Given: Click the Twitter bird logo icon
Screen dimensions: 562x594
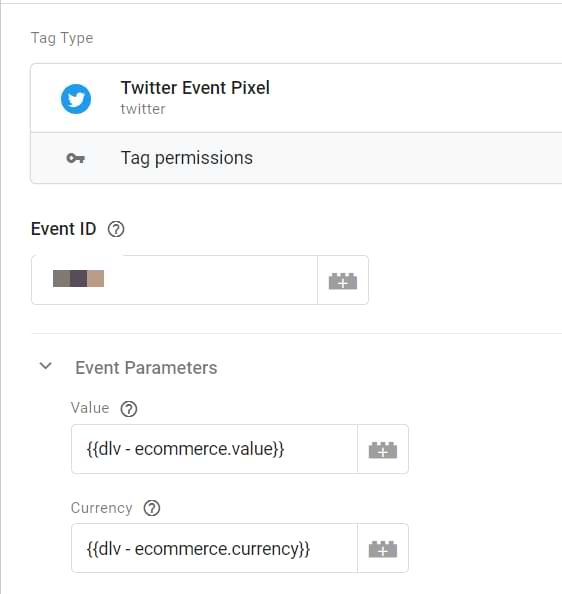Looking at the screenshot, I should (x=76, y=99).
